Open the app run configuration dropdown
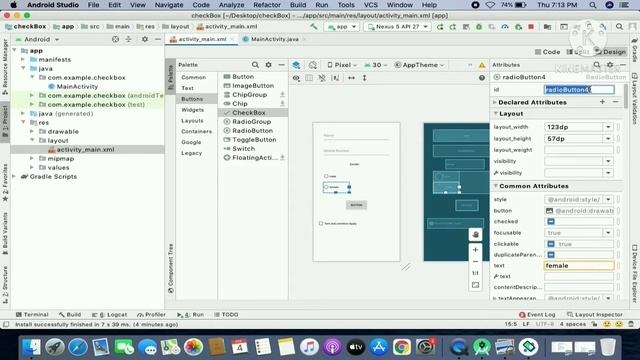 pyautogui.click(x=342, y=27)
